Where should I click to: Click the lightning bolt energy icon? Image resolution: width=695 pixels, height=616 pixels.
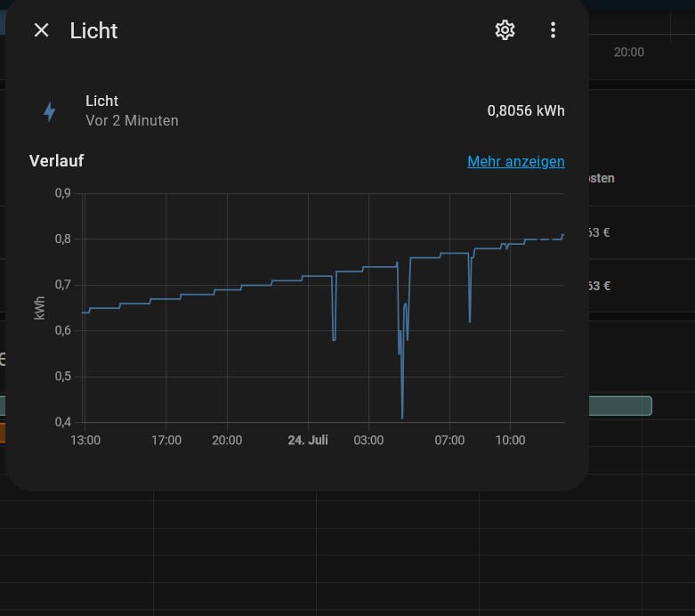(50, 111)
